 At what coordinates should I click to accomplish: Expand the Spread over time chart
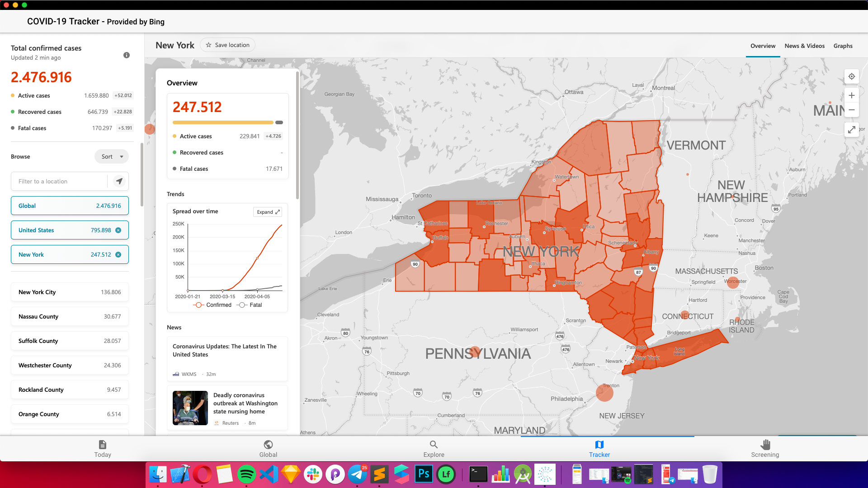[269, 212]
